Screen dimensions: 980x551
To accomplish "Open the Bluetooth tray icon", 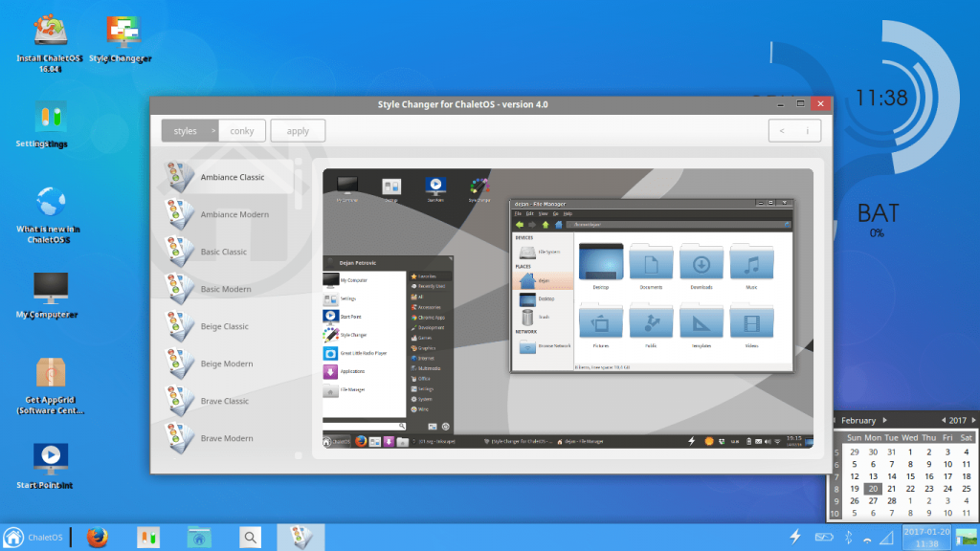I will (848, 537).
